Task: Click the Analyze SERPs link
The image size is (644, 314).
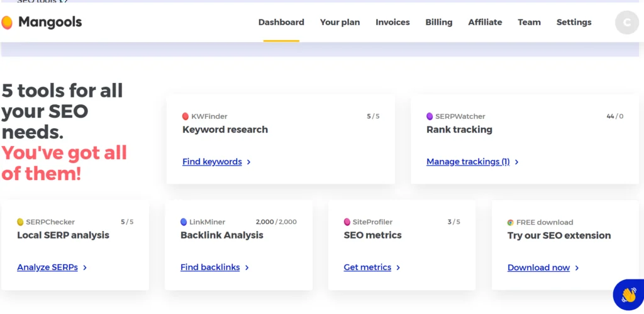Action: pyautogui.click(x=47, y=267)
